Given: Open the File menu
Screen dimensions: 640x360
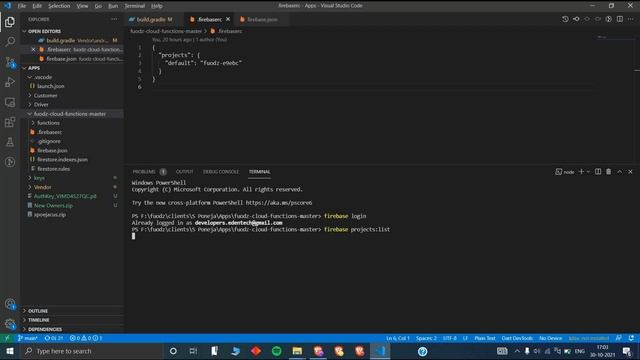Looking at the screenshot, I should [x=22, y=6].
